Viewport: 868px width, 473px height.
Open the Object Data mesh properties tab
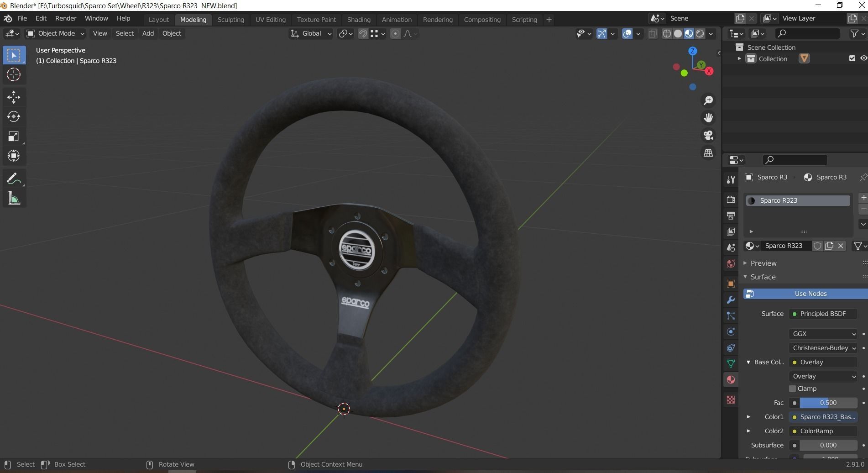click(731, 363)
